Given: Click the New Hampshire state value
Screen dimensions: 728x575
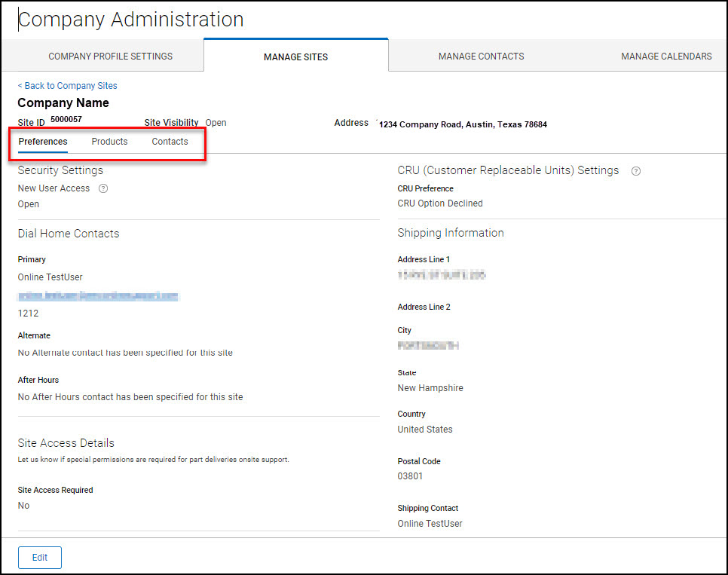Looking at the screenshot, I should coord(430,388).
